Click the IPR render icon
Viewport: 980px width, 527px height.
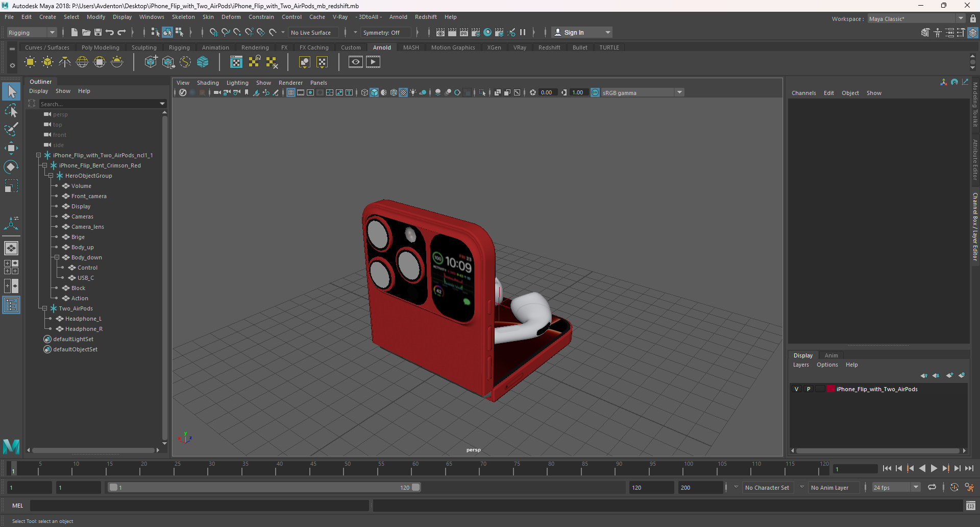(x=464, y=32)
